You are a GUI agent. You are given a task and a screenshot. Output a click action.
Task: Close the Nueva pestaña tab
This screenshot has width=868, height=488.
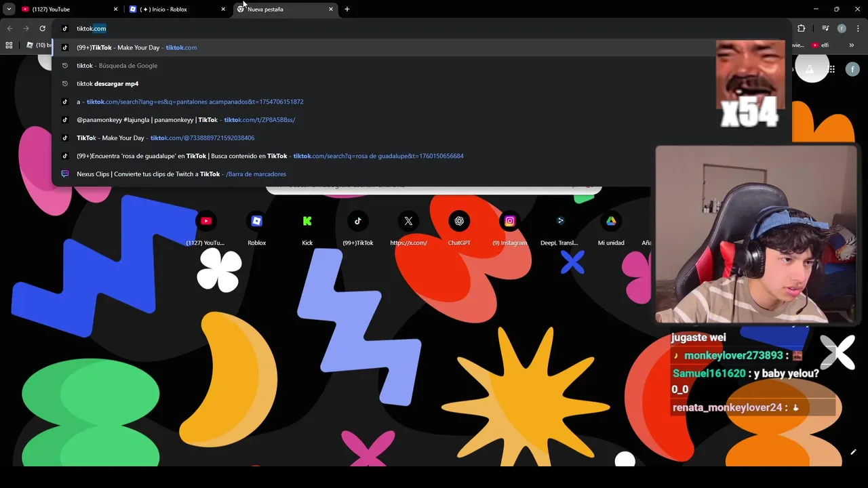[x=331, y=9]
